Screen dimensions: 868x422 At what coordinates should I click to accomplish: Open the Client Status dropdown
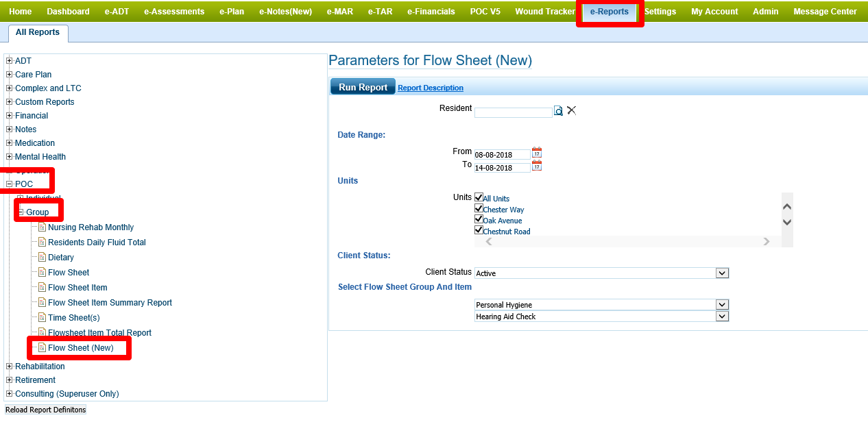[x=721, y=273]
